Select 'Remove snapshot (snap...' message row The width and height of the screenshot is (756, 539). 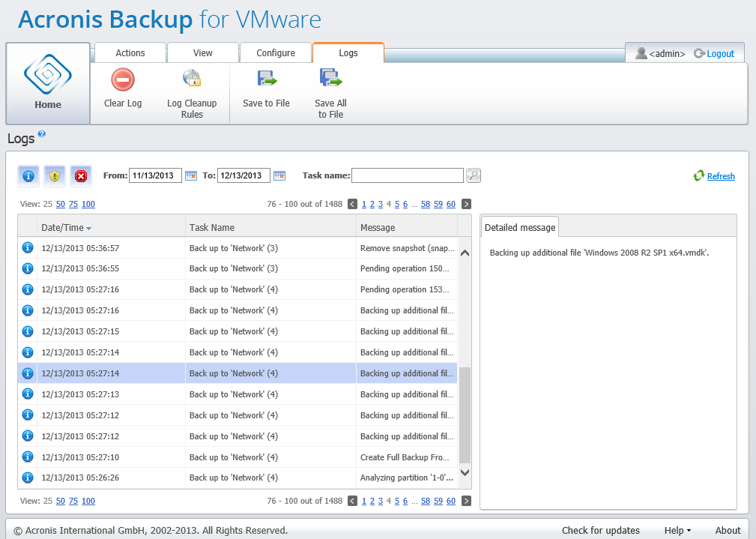tap(238, 247)
